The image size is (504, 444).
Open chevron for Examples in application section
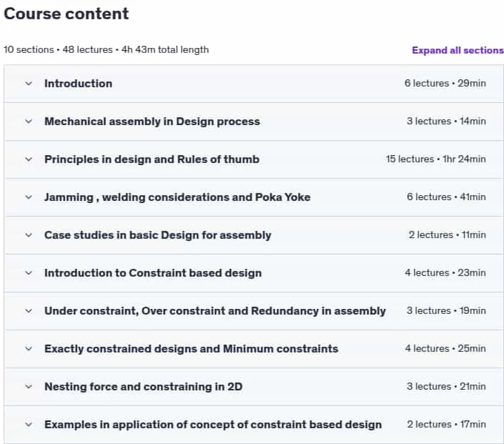click(29, 425)
